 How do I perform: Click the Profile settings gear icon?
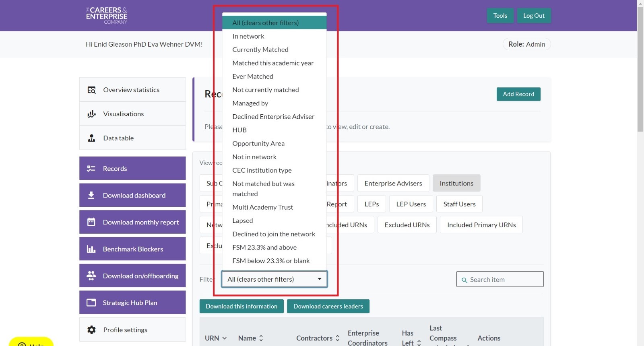pos(92,330)
